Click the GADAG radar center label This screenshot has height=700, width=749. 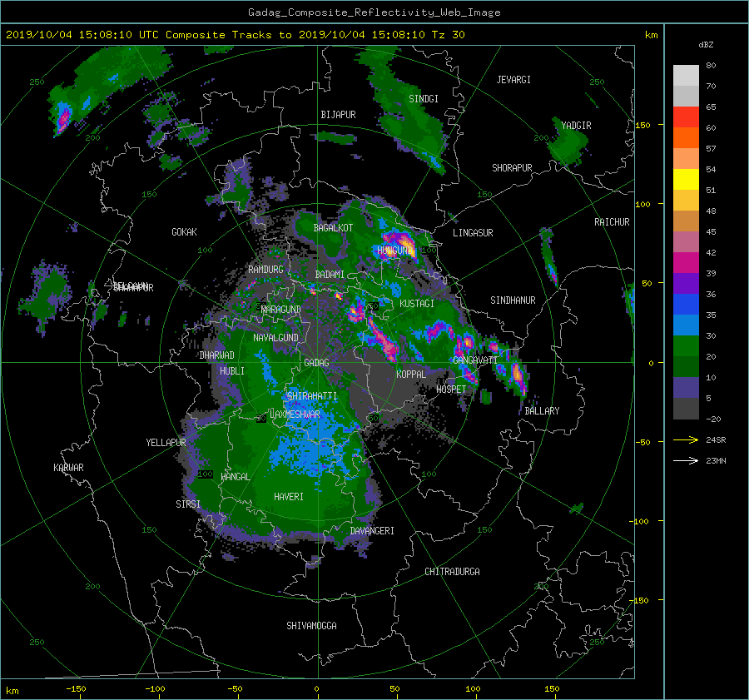pos(317,363)
